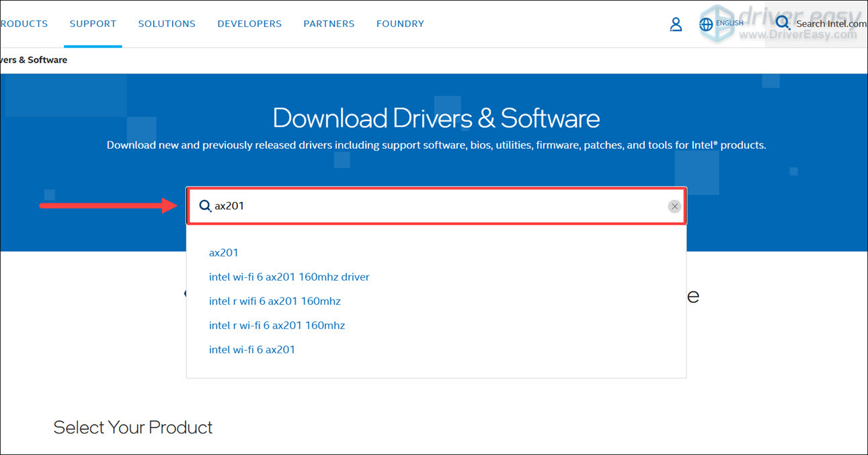Clear the ax201 query using the X icon
Image resolution: width=868 pixels, height=455 pixels.
[x=674, y=206]
